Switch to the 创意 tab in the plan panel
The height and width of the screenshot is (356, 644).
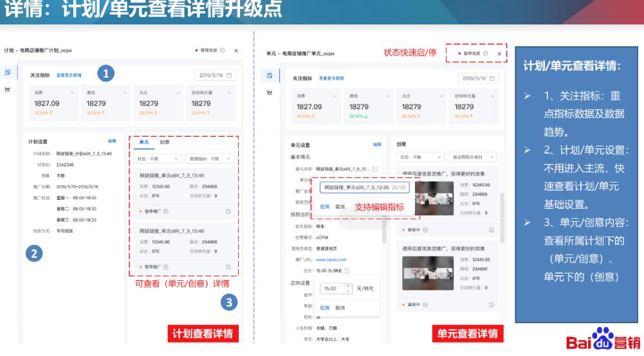[165, 142]
